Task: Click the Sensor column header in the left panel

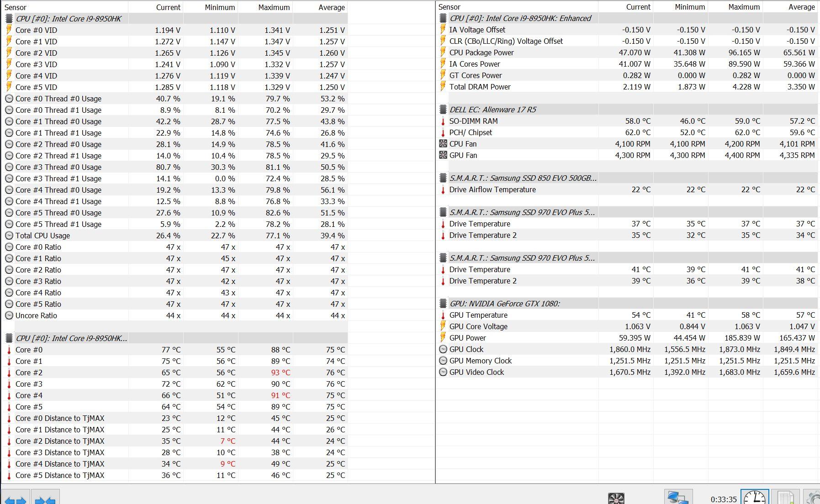Action: pos(65,7)
